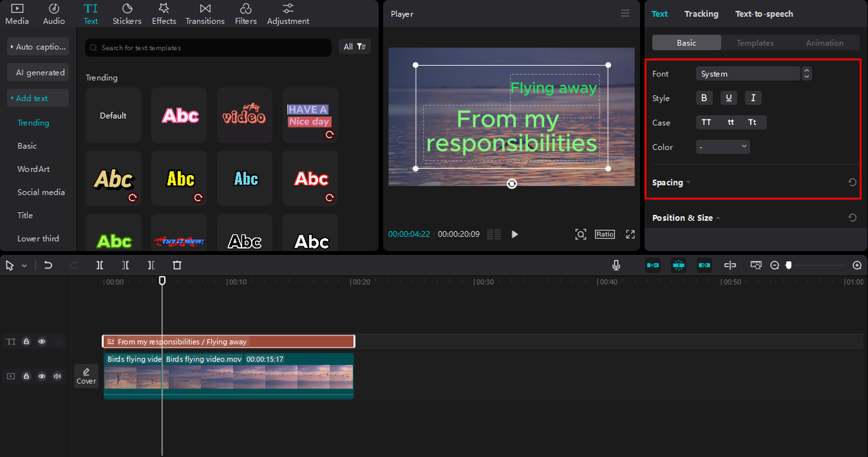Toggle Italic text style
Viewport: 868px width, 457px height.
(x=753, y=98)
